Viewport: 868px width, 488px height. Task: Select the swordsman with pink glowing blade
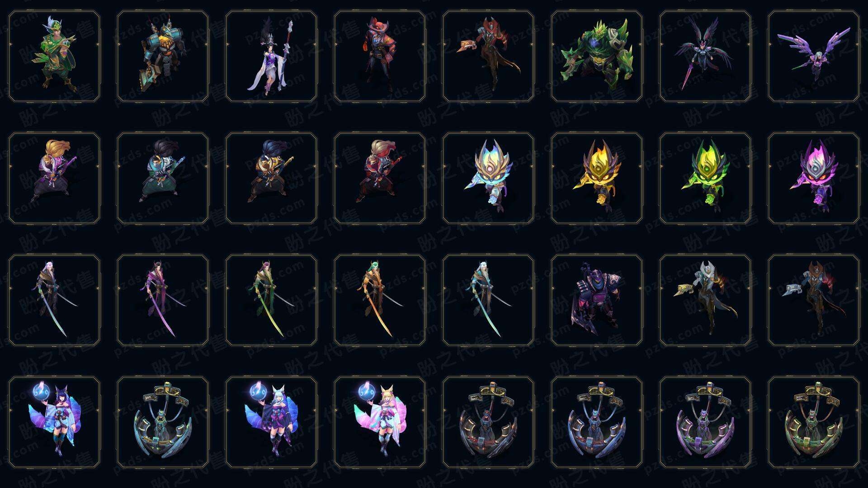163,300
